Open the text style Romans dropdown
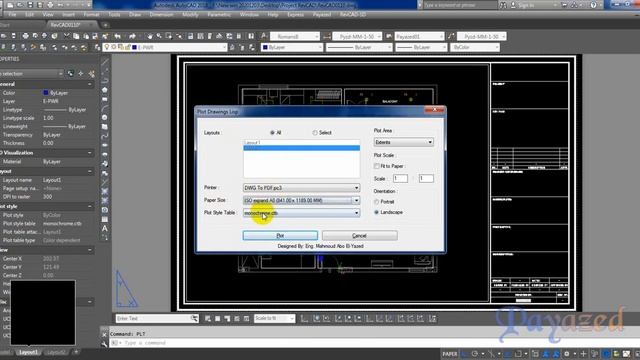The height and width of the screenshot is (360, 640). tap(295, 37)
